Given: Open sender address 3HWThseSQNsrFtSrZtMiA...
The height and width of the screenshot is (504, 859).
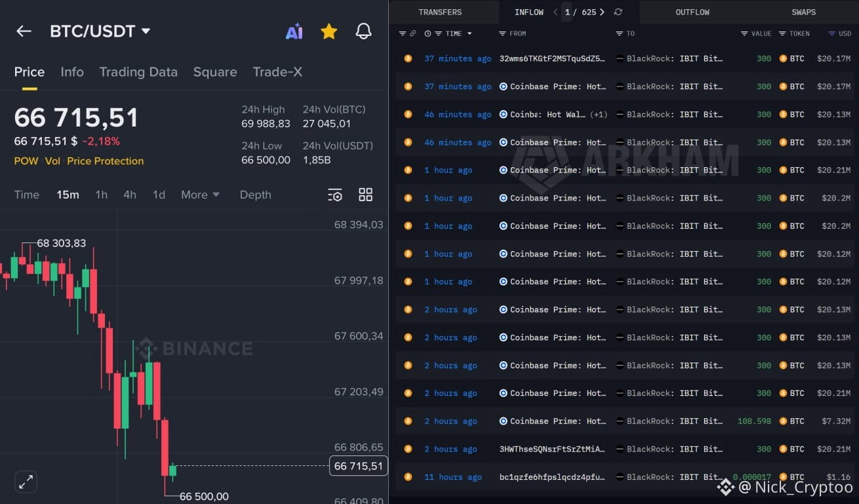Looking at the screenshot, I should (553, 449).
